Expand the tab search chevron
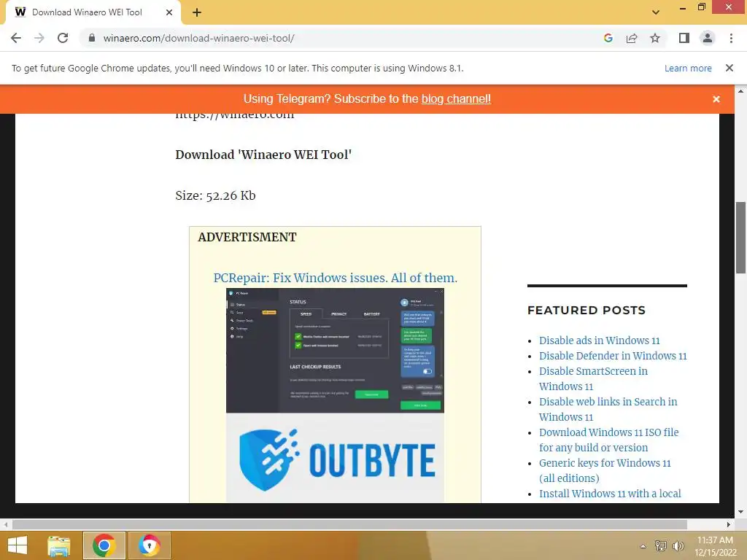This screenshot has width=747, height=560. click(x=656, y=12)
